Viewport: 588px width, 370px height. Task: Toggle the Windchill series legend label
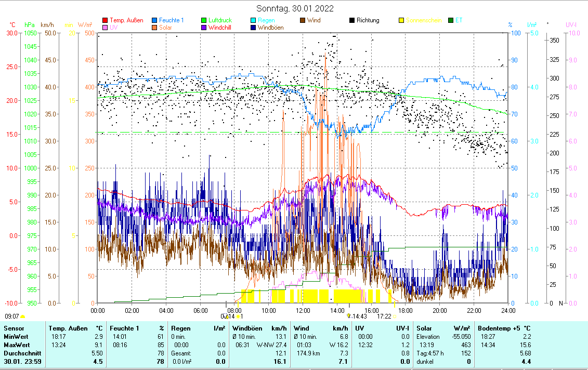pyautogui.click(x=220, y=28)
